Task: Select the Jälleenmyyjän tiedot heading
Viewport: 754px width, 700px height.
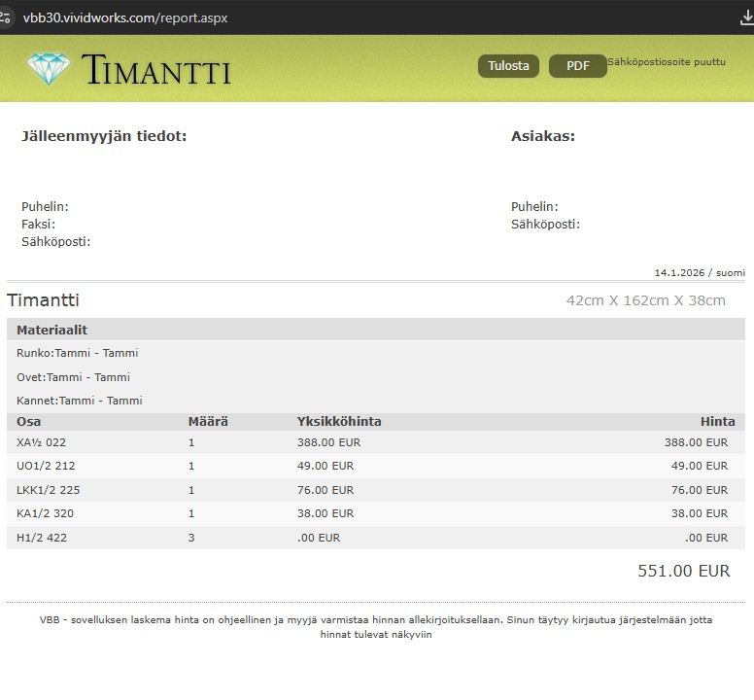Action: click(104, 136)
